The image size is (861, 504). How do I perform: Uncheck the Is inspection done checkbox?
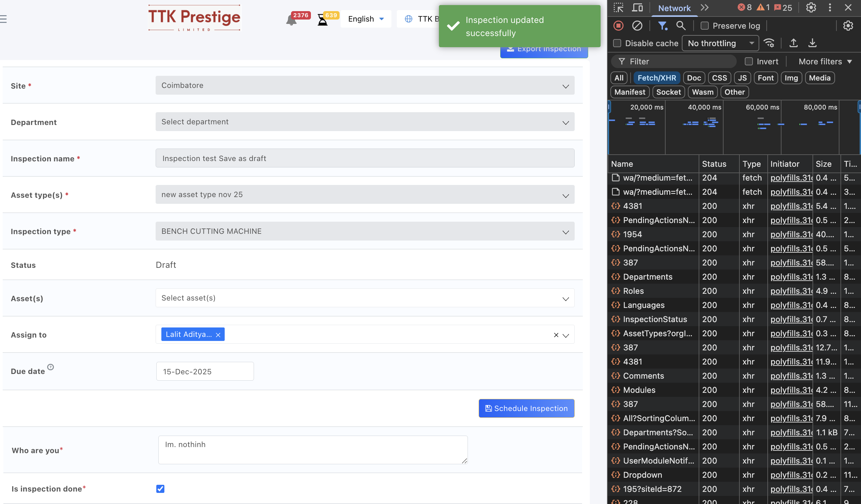[160, 489]
